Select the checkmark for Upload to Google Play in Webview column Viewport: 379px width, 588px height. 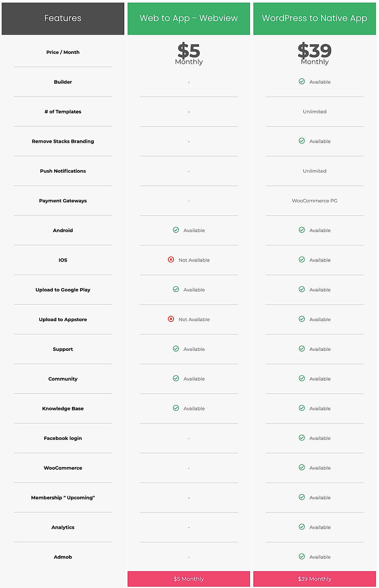(175, 290)
